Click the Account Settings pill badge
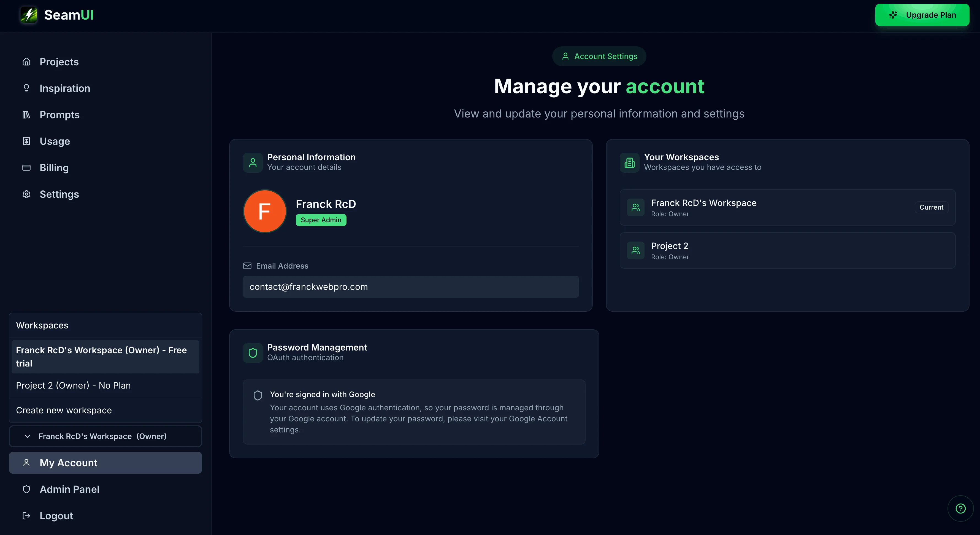980x535 pixels. pos(599,56)
